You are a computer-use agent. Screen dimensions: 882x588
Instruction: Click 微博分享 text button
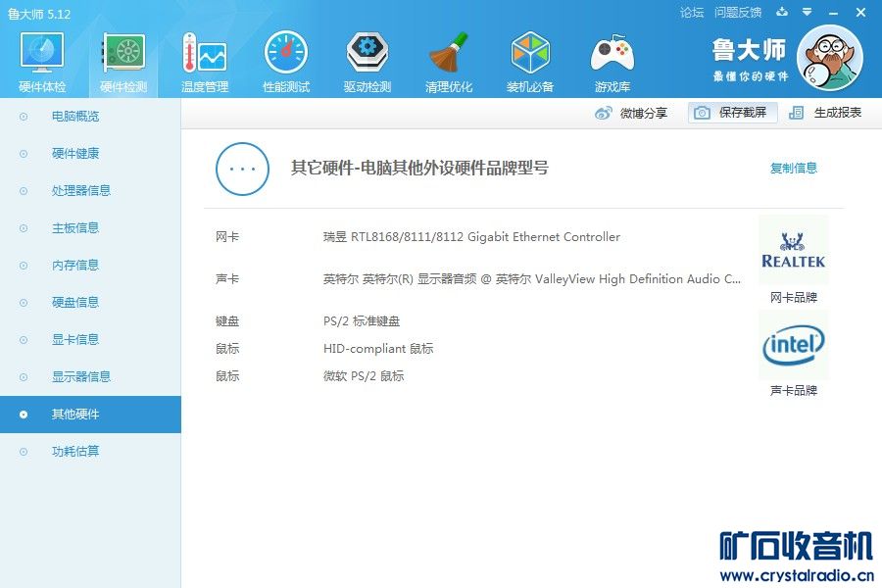(x=644, y=113)
